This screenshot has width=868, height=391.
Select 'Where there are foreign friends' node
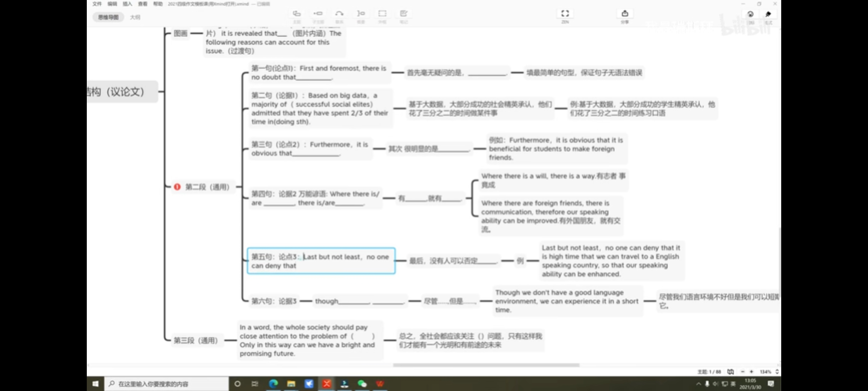click(x=551, y=216)
